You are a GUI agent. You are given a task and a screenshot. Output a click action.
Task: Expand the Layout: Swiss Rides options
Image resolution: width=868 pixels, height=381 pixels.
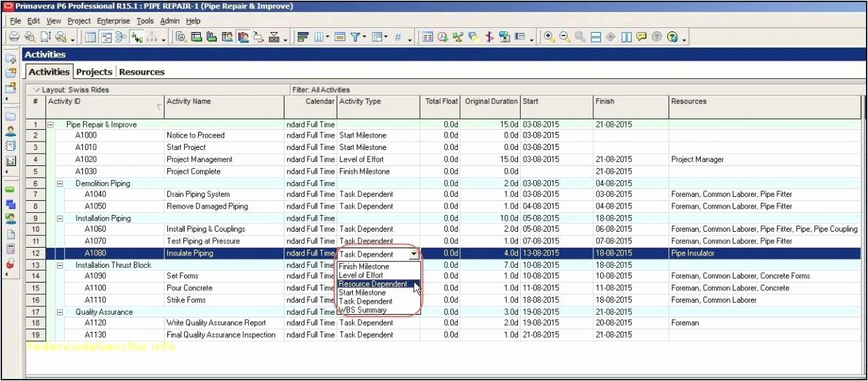[37, 90]
